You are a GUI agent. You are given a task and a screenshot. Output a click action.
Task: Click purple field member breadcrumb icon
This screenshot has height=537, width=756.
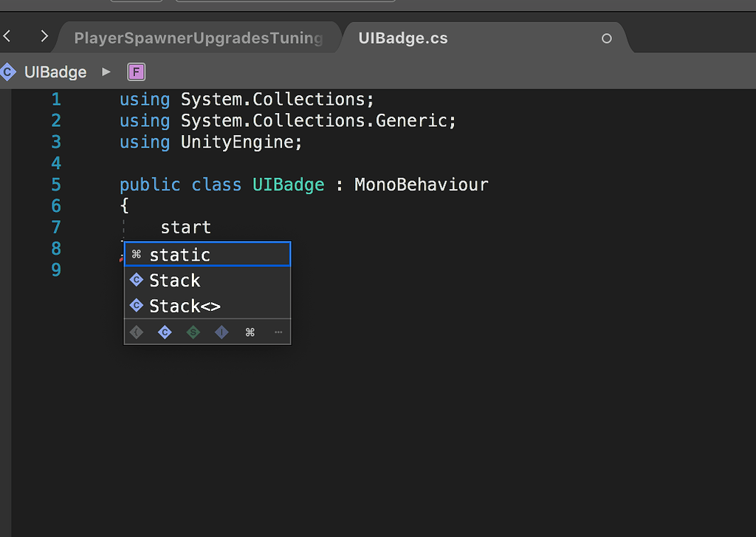[137, 72]
